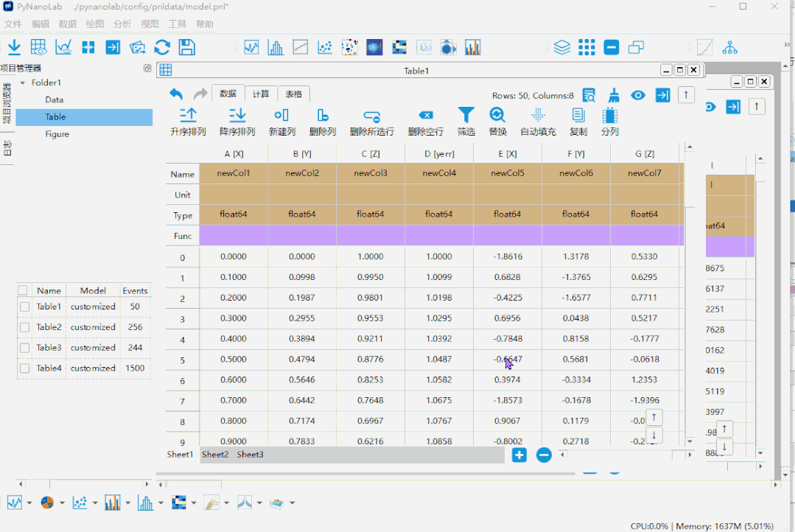Click the up-arrow button beside Table1 export button
This screenshot has height=532, width=795.
point(686,95)
